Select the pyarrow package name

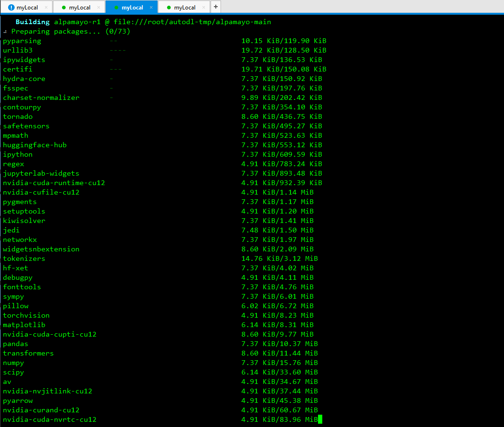coord(18,400)
